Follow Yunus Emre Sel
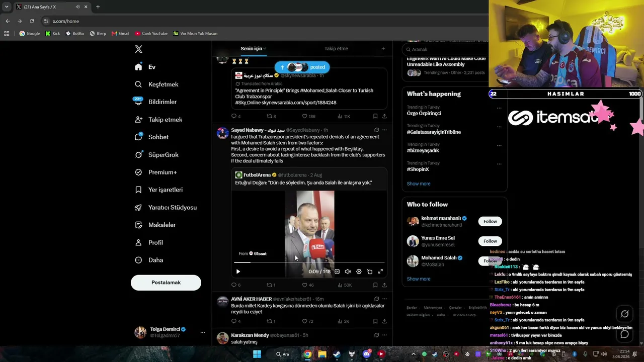 (x=490, y=241)
